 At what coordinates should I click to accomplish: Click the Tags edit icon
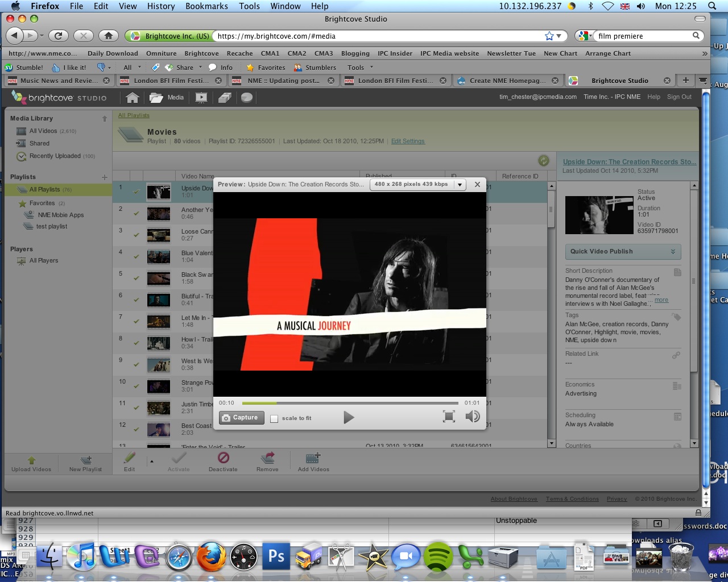coord(676,317)
